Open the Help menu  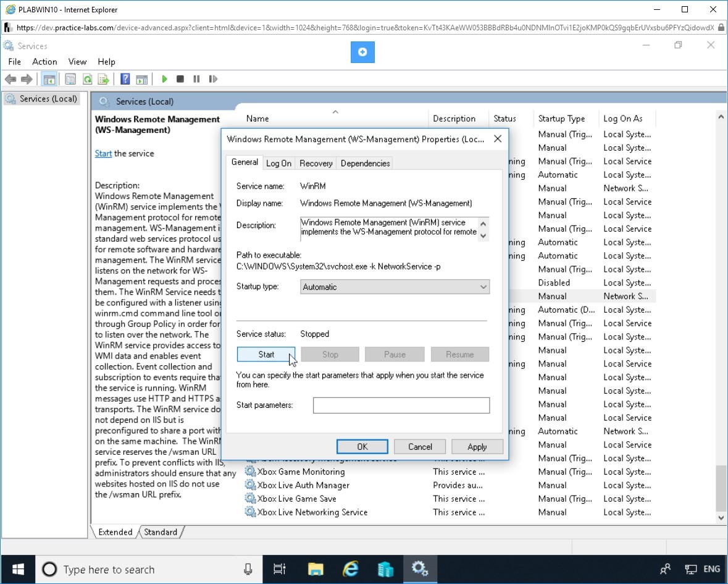coord(106,62)
